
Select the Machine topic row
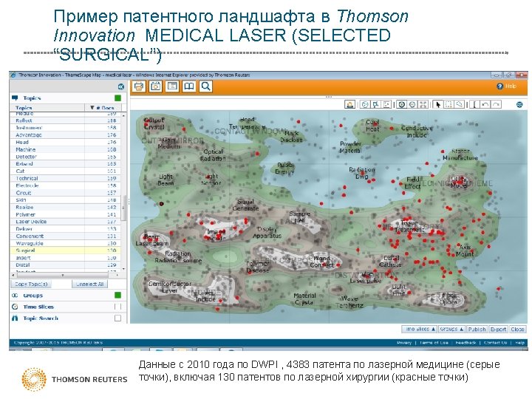click(66, 149)
